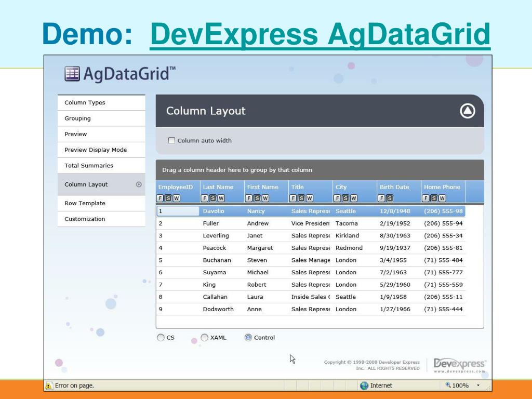Open the sidebar item labelled just Preview
Viewport: 532px width, 399px height.
pos(101,134)
